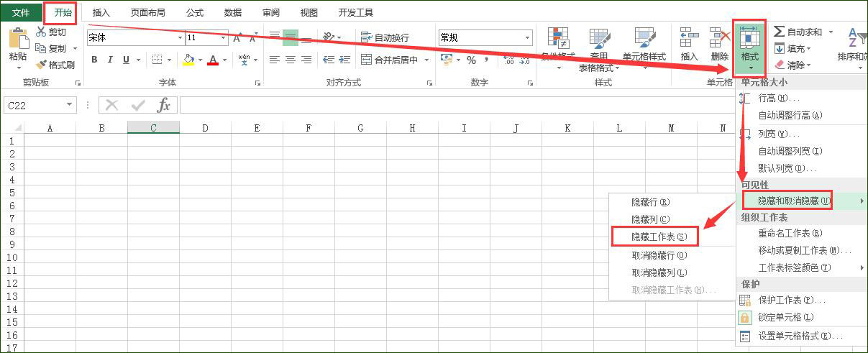868x353 pixels.
Task: Open the number format dropdown (常规)
Action: pos(528,38)
